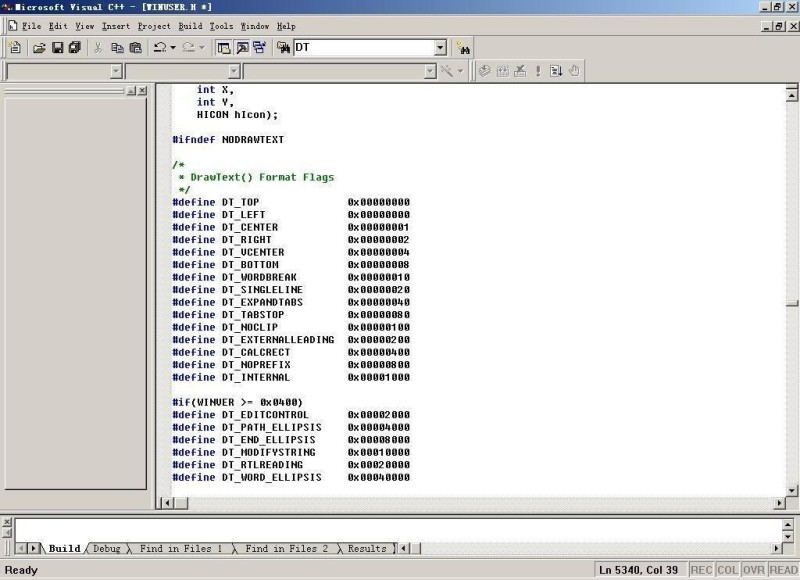
Task: Select the Debug output tab
Action: tap(106, 549)
